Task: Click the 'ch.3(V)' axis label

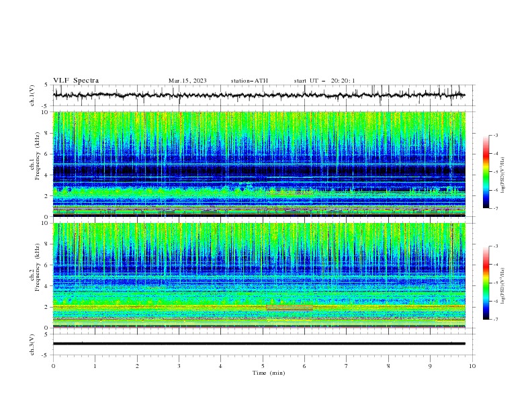Action: [x=32, y=345]
